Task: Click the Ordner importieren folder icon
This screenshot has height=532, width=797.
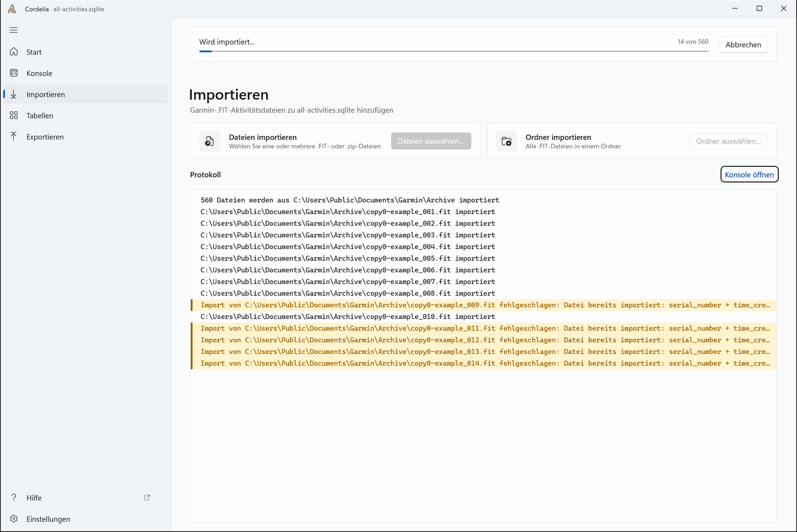Action: 507,141
